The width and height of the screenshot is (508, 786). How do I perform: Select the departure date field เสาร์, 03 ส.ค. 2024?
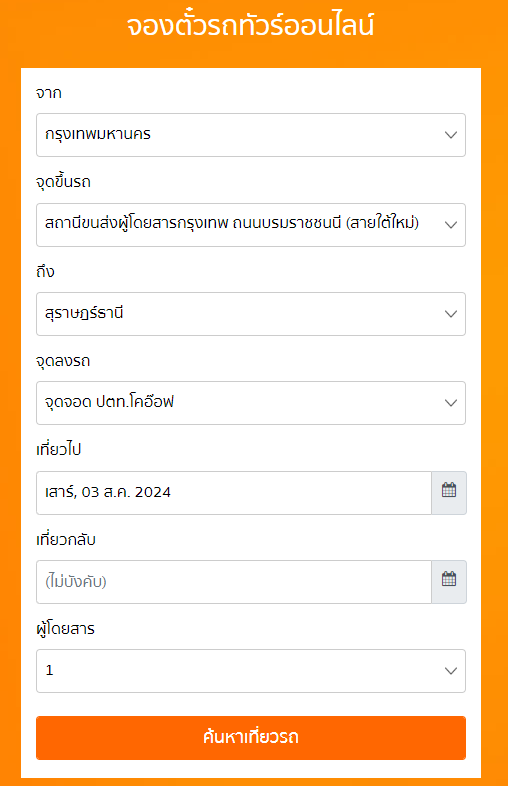point(234,492)
